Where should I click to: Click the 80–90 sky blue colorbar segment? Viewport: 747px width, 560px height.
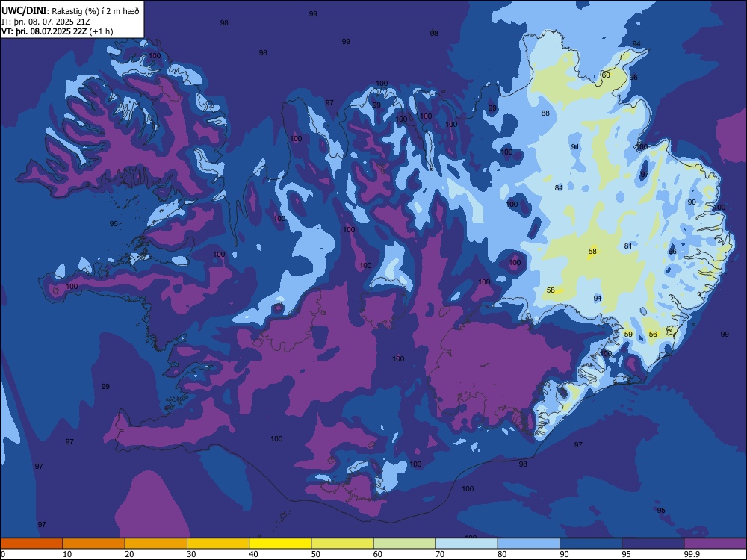click(x=529, y=544)
